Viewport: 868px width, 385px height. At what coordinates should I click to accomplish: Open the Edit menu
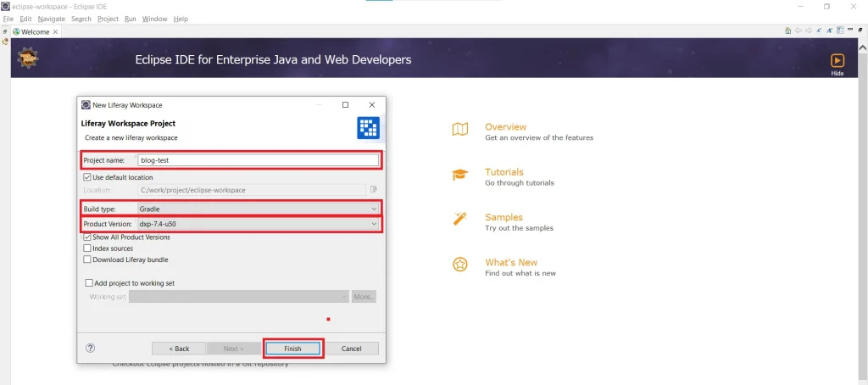[25, 19]
